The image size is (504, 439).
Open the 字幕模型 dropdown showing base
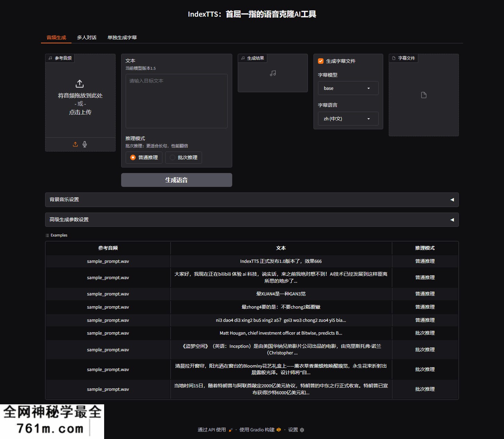pyautogui.click(x=348, y=88)
